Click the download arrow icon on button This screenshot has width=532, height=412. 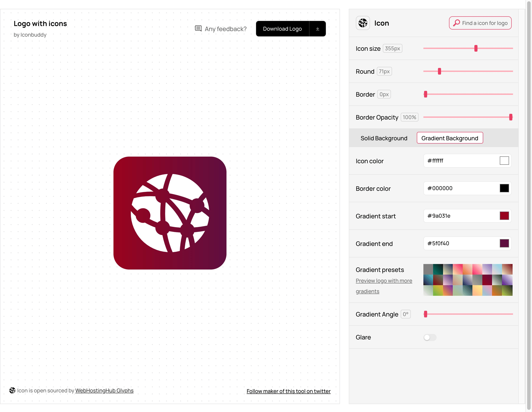(317, 28)
